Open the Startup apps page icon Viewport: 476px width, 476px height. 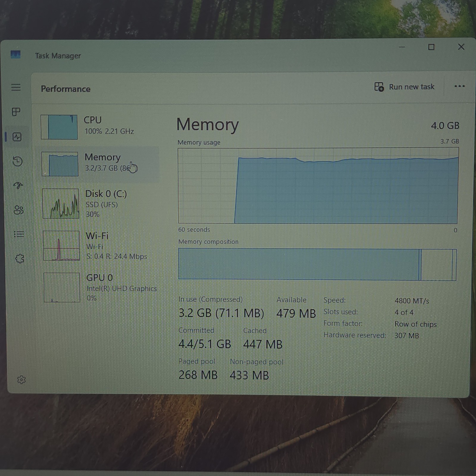18,186
